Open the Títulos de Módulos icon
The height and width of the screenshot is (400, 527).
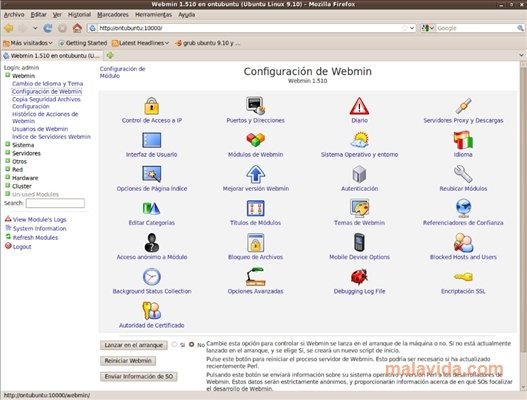pyautogui.click(x=255, y=208)
